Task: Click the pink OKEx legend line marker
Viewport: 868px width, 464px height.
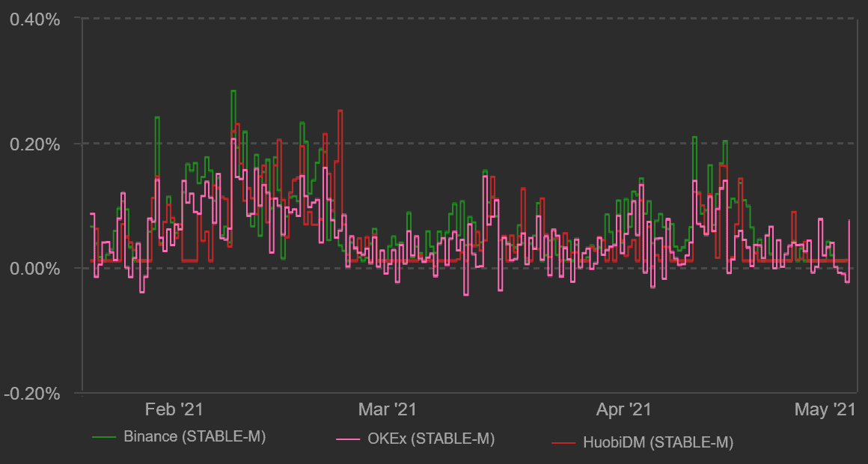Action: click(x=349, y=439)
